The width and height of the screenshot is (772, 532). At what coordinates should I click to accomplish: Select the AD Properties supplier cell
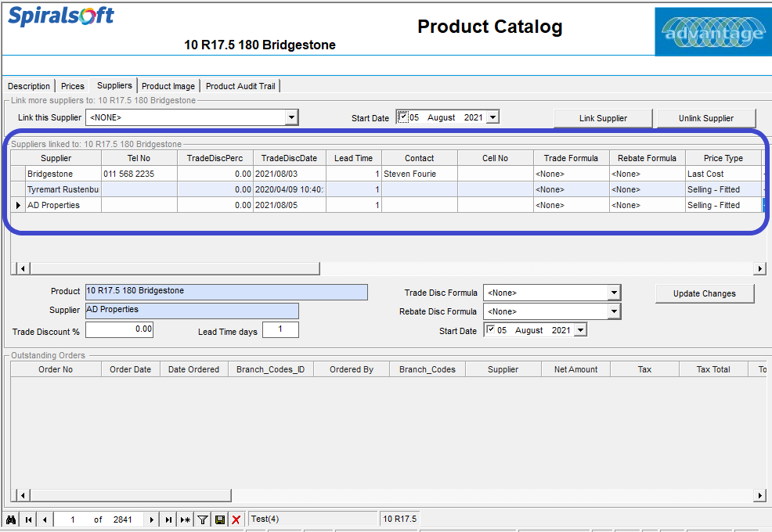pos(63,205)
